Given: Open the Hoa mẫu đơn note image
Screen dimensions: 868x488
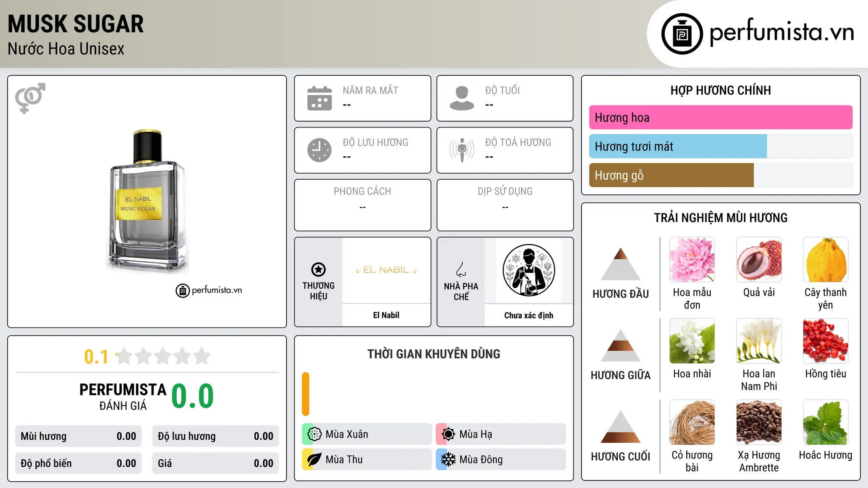Looking at the screenshot, I should [x=692, y=260].
